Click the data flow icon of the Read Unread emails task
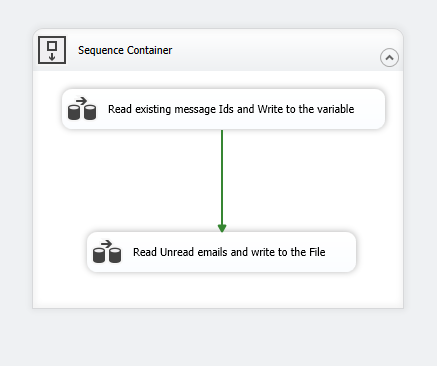This screenshot has height=366, width=437. point(107,251)
